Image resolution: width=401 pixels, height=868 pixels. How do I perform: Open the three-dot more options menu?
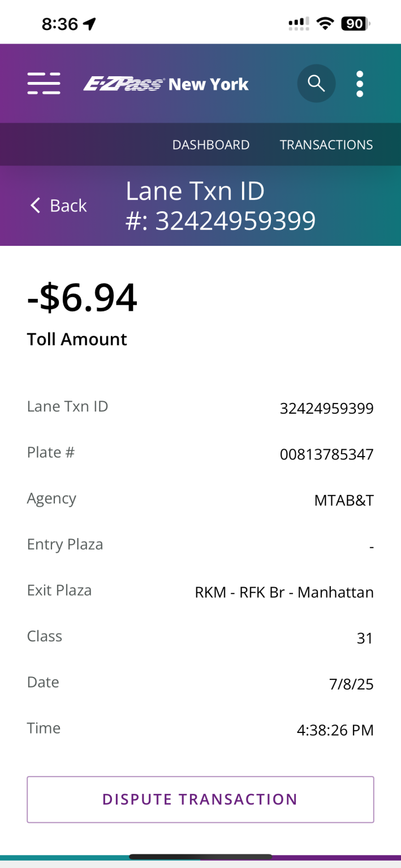(360, 84)
